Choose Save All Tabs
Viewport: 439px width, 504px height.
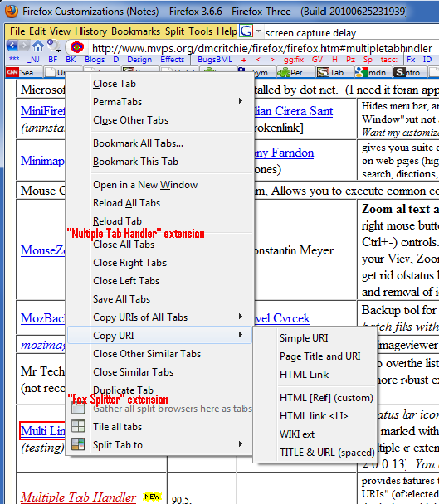[159, 299]
